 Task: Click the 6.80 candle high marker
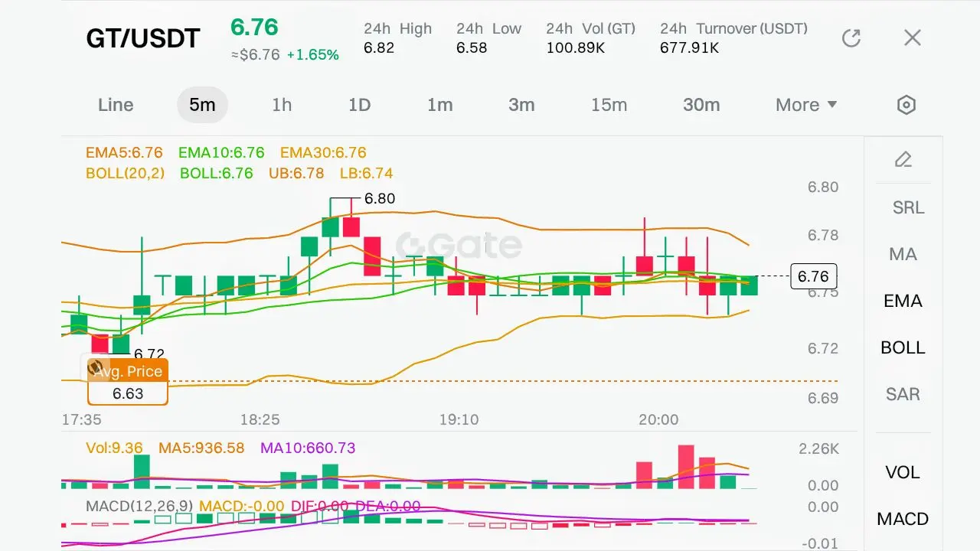pyautogui.click(x=380, y=199)
